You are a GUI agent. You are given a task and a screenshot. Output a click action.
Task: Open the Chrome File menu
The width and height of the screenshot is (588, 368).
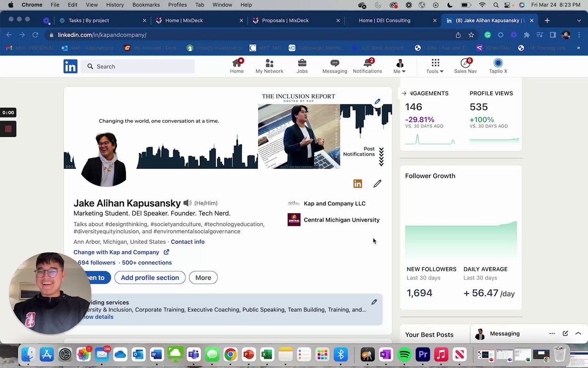[55, 5]
